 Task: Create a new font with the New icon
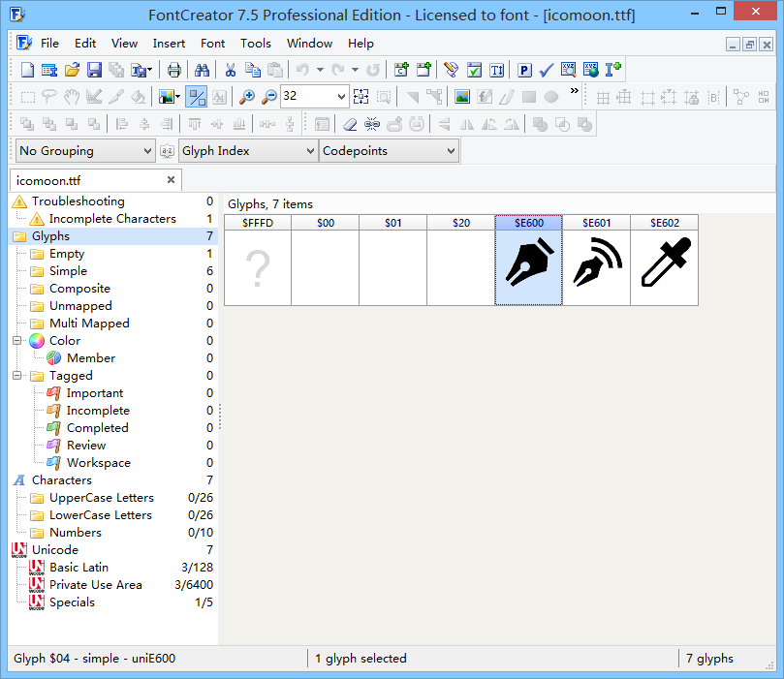[27, 70]
